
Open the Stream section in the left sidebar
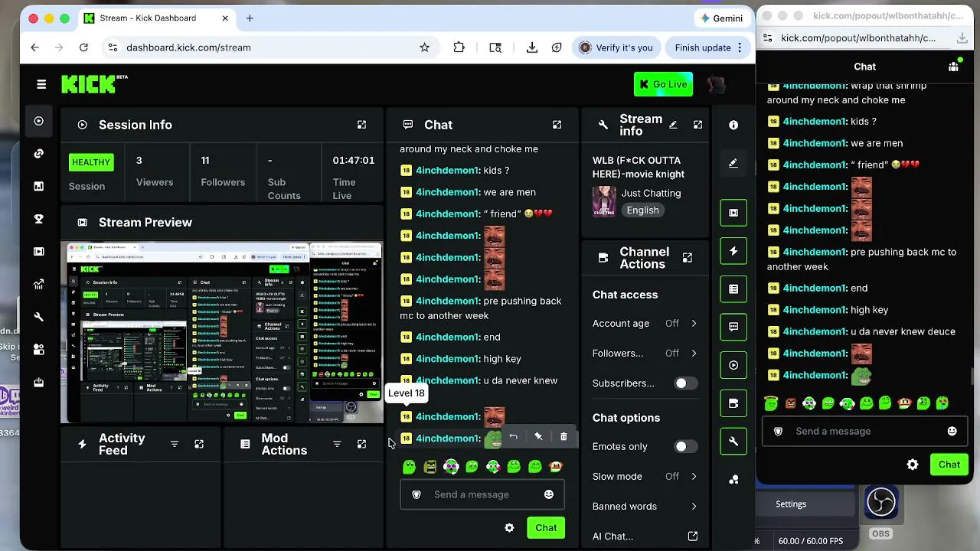39,121
